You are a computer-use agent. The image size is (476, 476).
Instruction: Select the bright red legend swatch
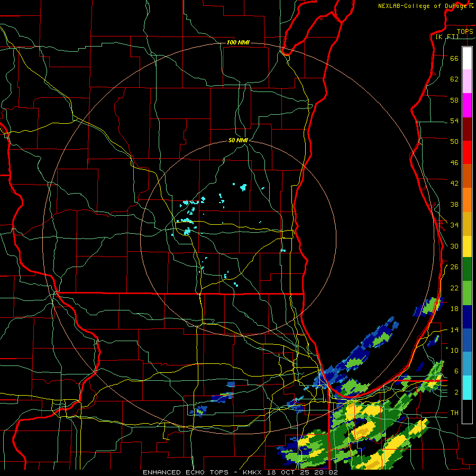pyautogui.click(x=467, y=152)
